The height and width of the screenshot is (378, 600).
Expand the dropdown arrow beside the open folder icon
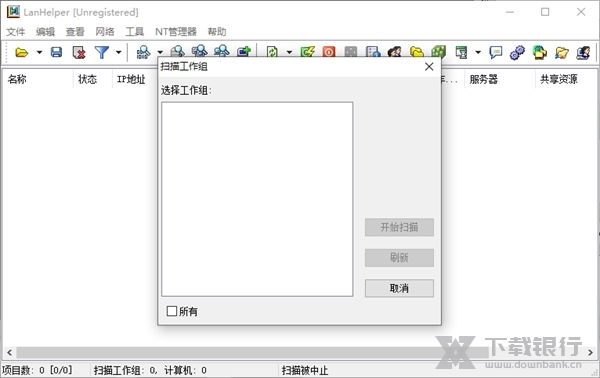39,52
